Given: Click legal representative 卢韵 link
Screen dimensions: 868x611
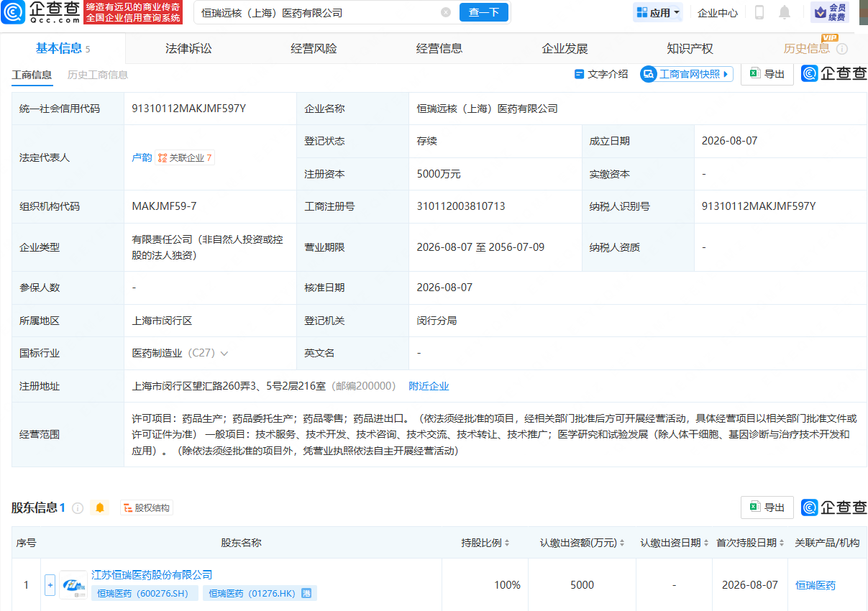Looking at the screenshot, I should pyautogui.click(x=142, y=157).
